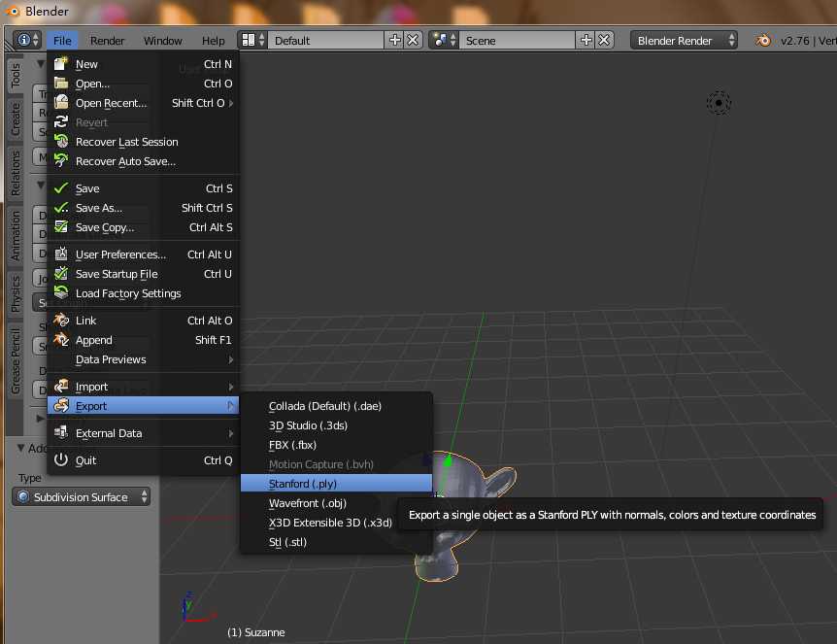
Task: Choose 3D Studio (.3ds) export
Action: point(336,425)
